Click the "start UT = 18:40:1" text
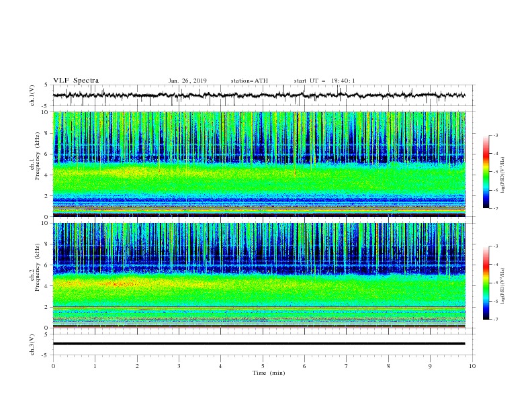532x411 pixels. pyautogui.click(x=324, y=81)
